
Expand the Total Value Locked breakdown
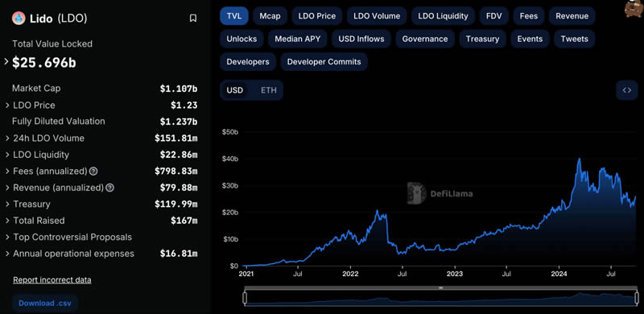pyautogui.click(x=6, y=62)
